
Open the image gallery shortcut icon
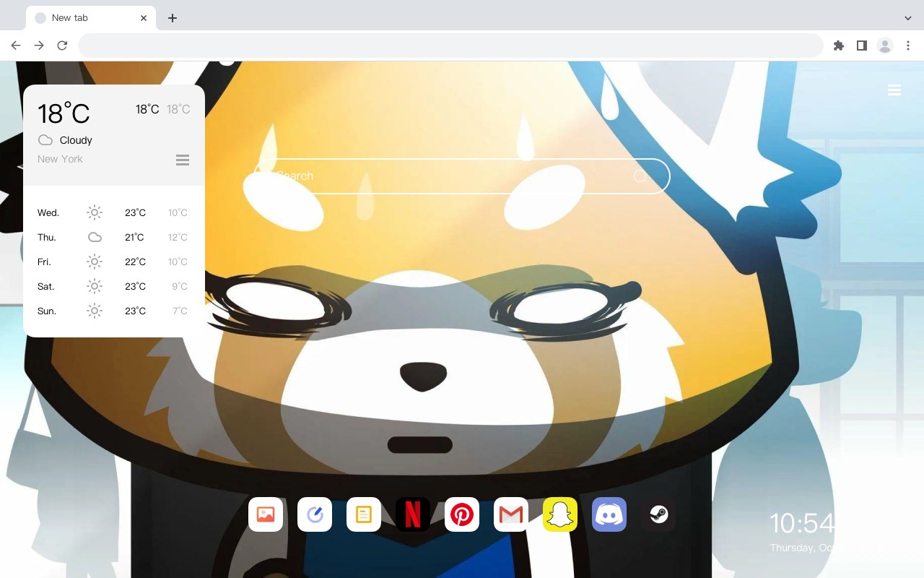266,514
